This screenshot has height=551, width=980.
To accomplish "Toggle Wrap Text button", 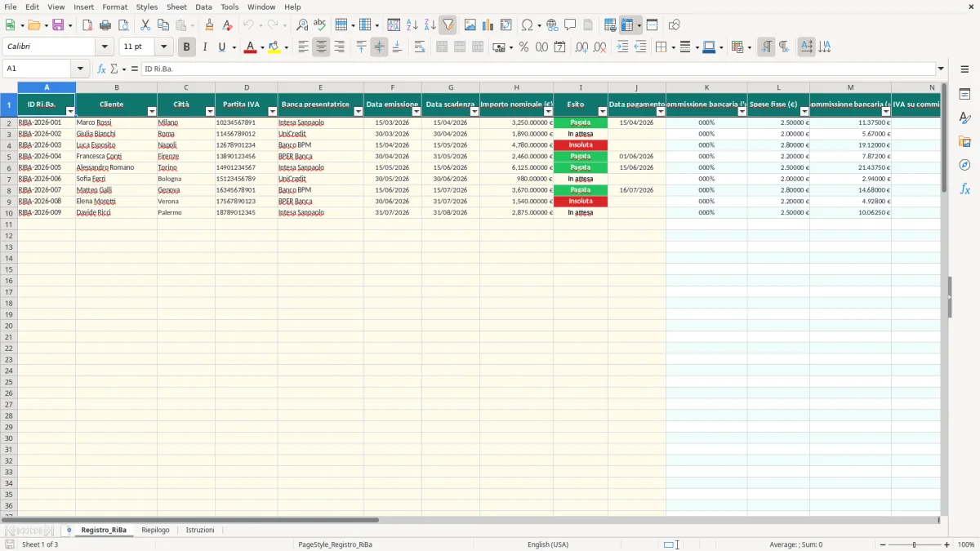I will pyautogui.click(x=420, y=47).
